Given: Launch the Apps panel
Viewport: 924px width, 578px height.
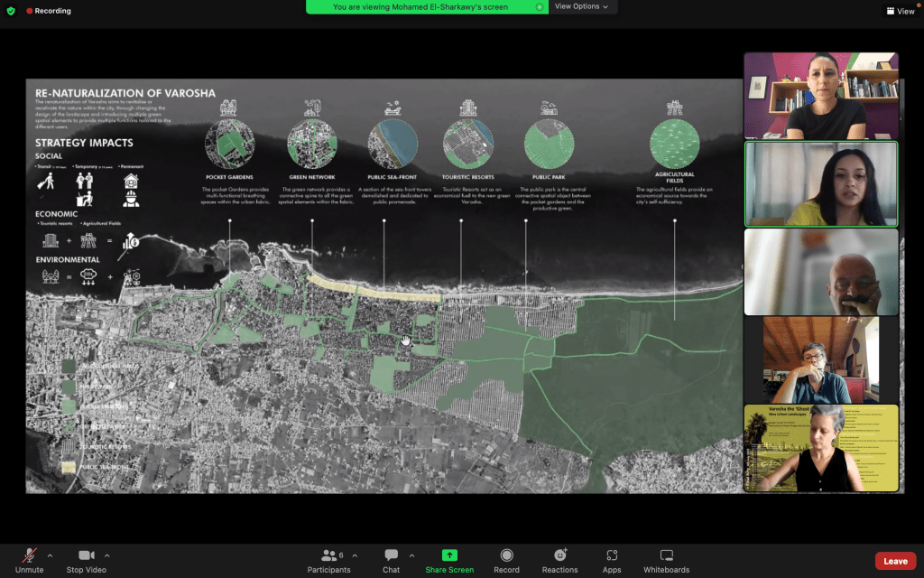Looking at the screenshot, I should [x=612, y=560].
